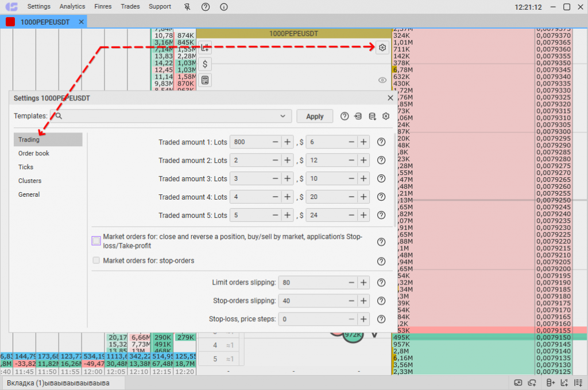Click Traded amount 5 dollar value field
The width and height of the screenshot is (588, 390).
(x=327, y=216)
